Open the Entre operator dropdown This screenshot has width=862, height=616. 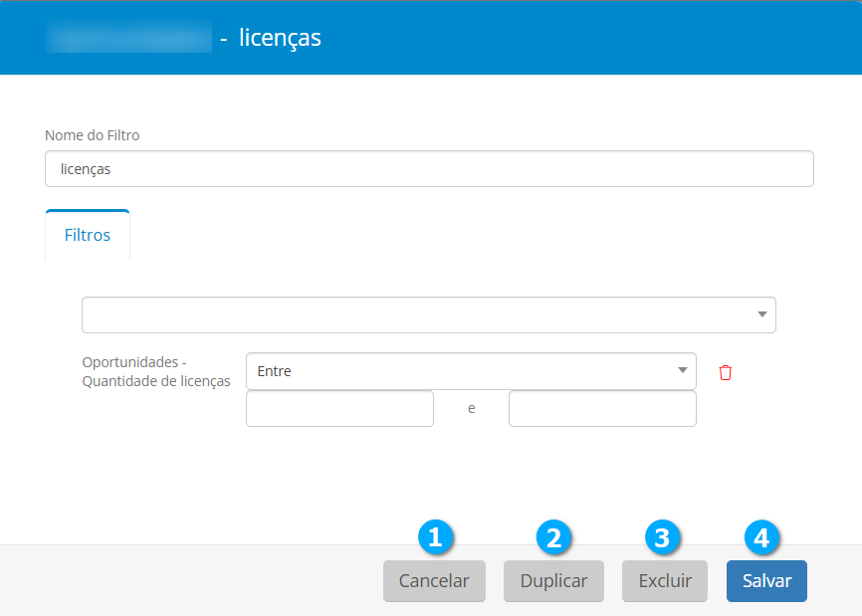[x=458, y=371]
